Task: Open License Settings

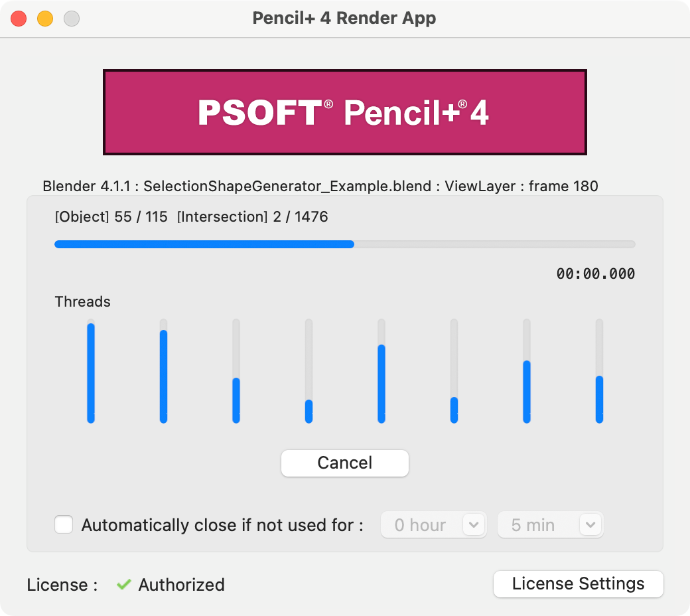Action: 578,584
